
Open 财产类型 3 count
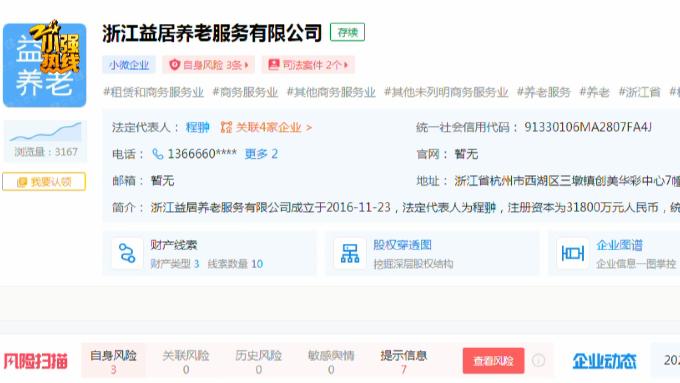coord(175,264)
